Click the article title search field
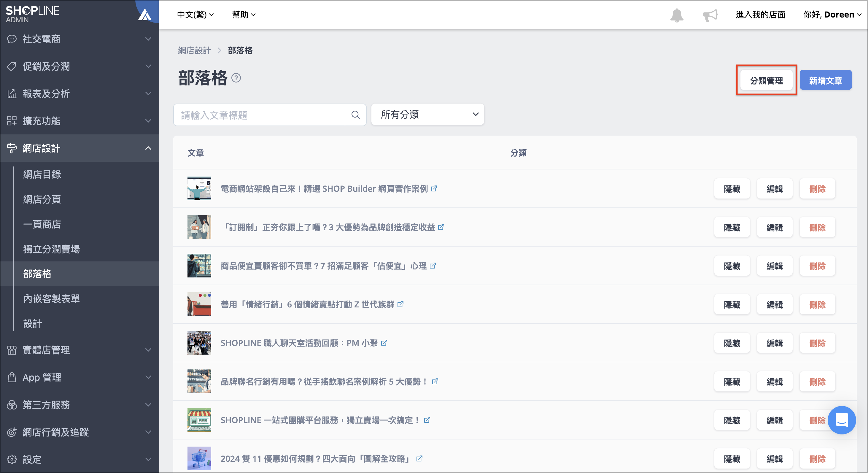 [x=259, y=115]
